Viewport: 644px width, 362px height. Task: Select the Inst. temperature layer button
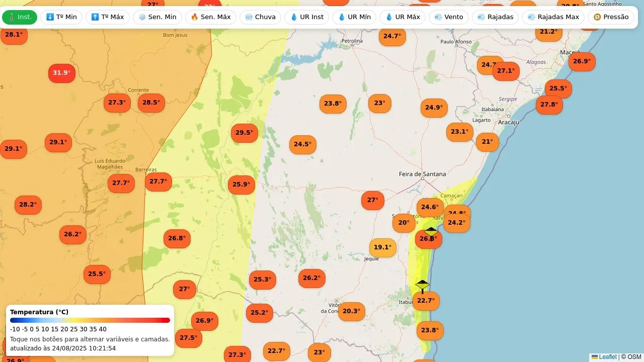(x=20, y=17)
